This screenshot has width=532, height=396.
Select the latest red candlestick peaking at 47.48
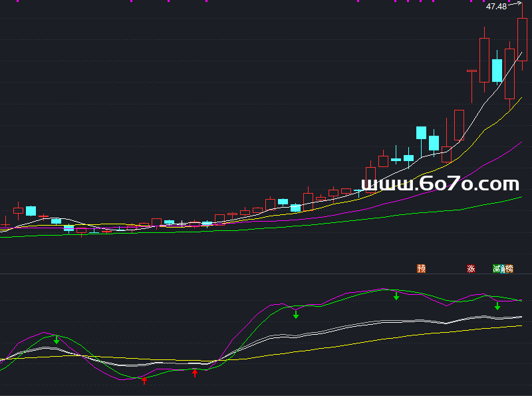coord(522,40)
